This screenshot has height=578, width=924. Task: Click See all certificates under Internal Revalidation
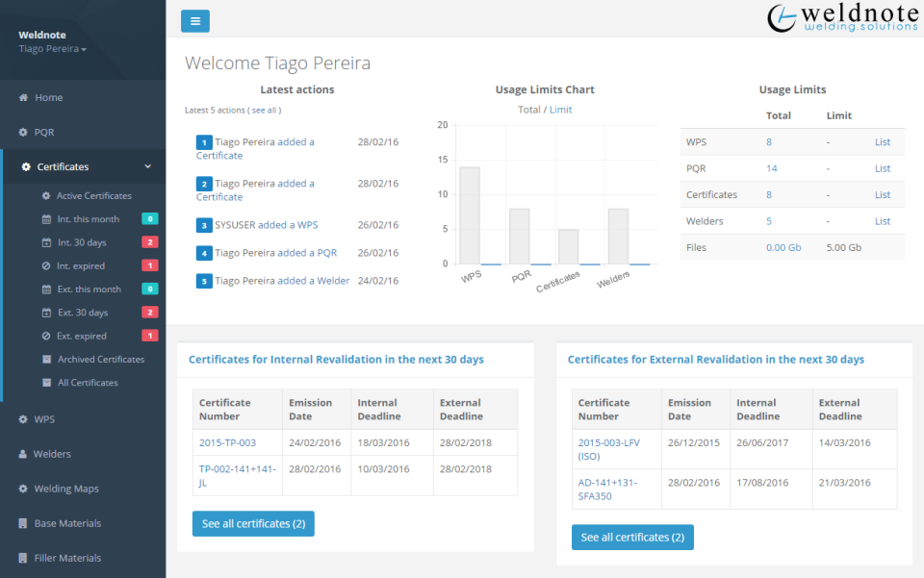tap(253, 524)
